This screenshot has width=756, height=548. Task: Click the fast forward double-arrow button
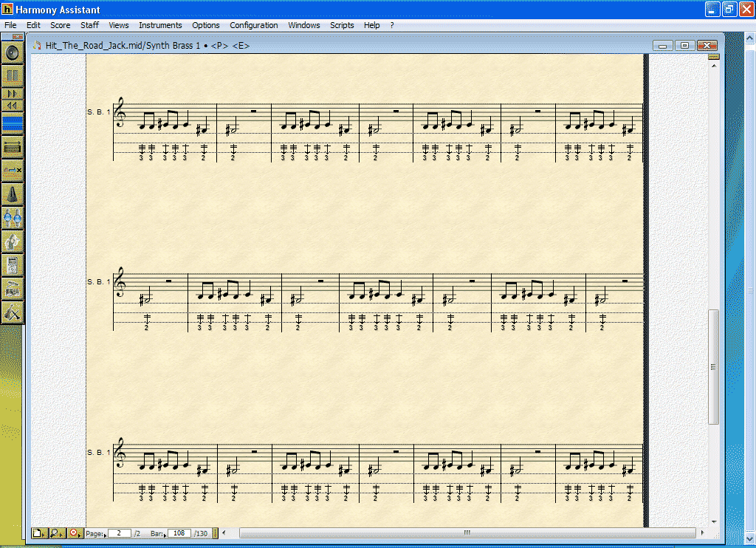click(x=13, y=94)
